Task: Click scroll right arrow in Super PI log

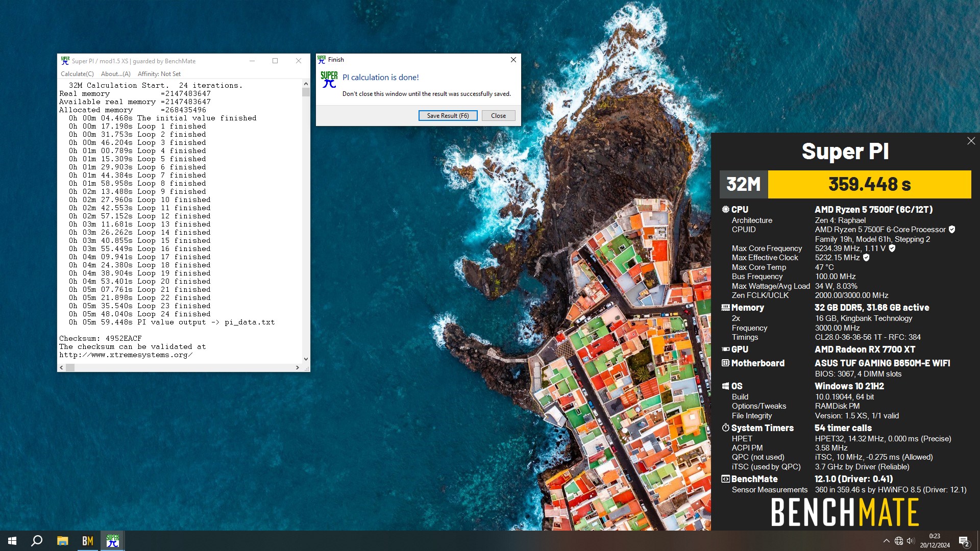Action: [298, 367]
